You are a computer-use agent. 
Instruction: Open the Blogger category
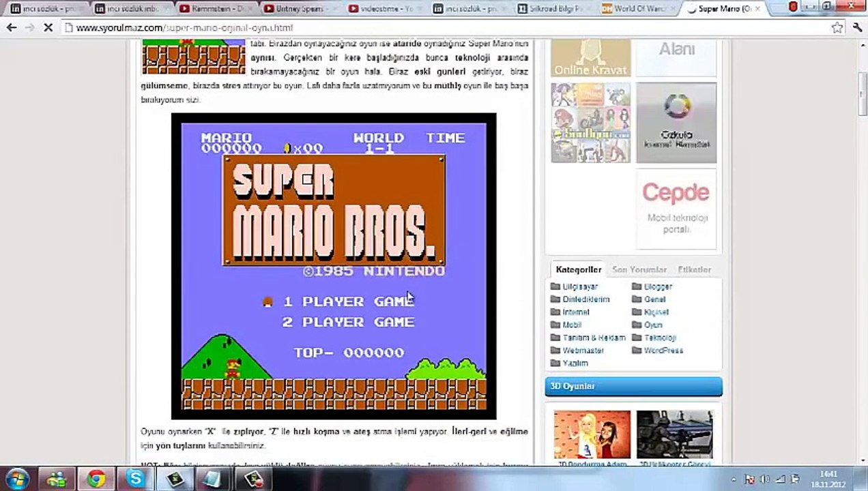coord(658,287)
